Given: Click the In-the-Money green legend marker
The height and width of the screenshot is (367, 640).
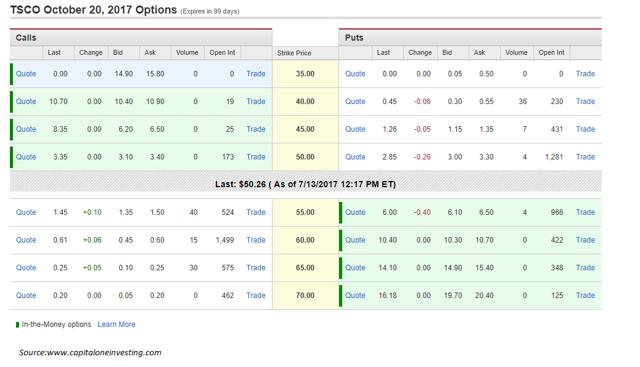Looking at the screenshot, I should tap(17, 325).
